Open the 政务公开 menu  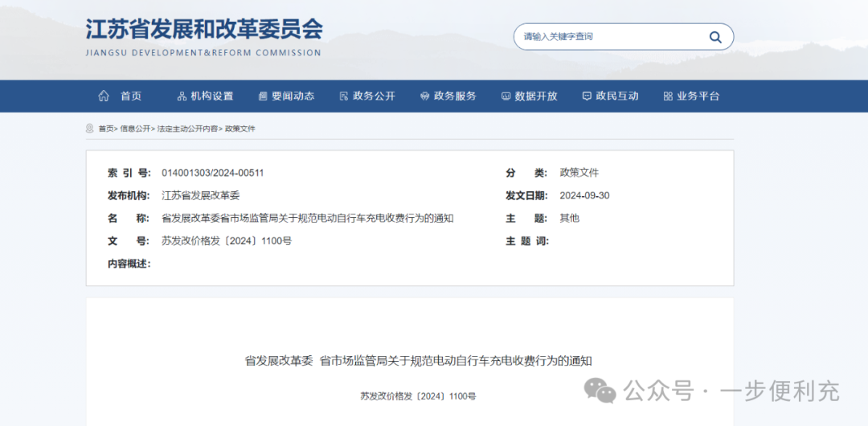click(375, 96)
